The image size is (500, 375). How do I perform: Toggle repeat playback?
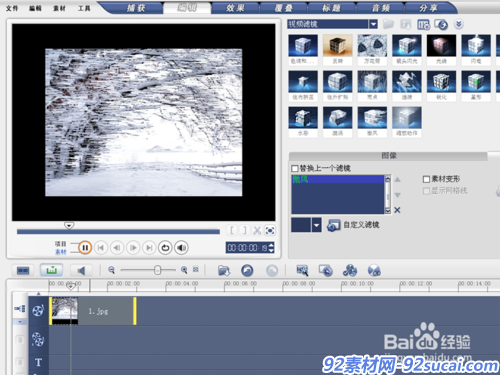click(x=165, y=248)
